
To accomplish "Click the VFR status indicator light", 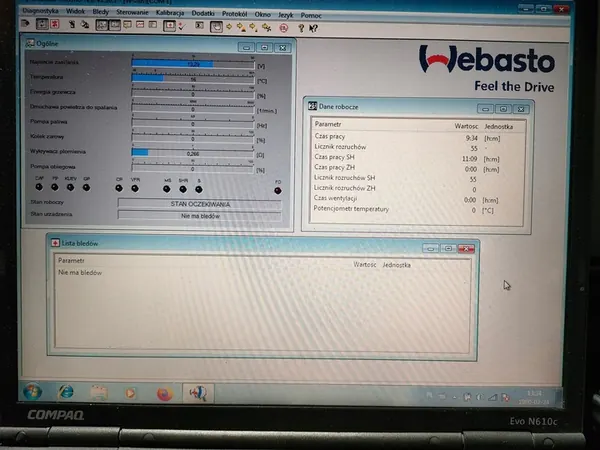I will [x=135, y=188].
